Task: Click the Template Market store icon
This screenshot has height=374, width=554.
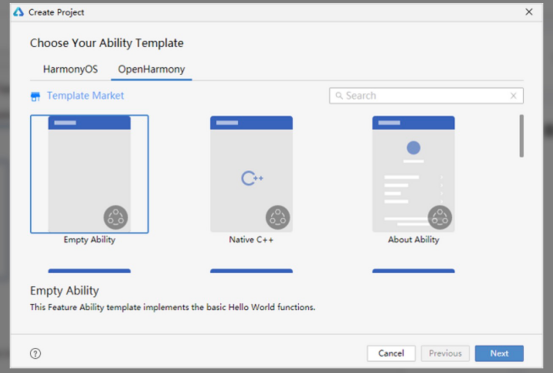Action: (x=35, y=96)
